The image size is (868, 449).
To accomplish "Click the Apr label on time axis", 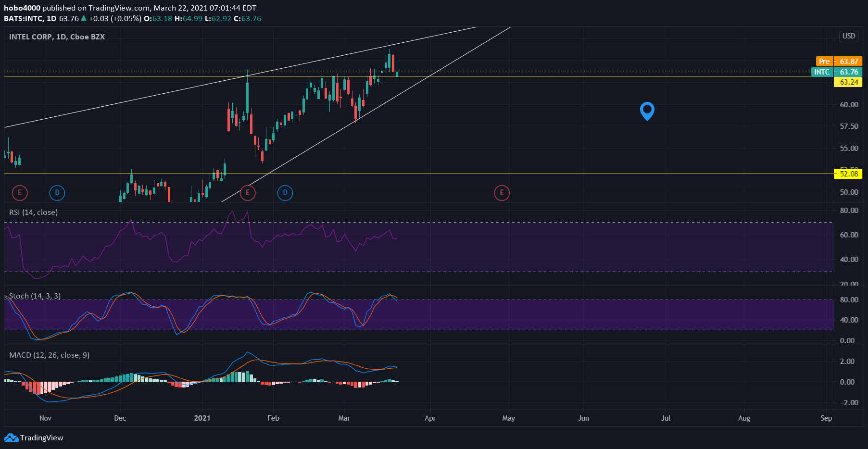I will 430,418.
